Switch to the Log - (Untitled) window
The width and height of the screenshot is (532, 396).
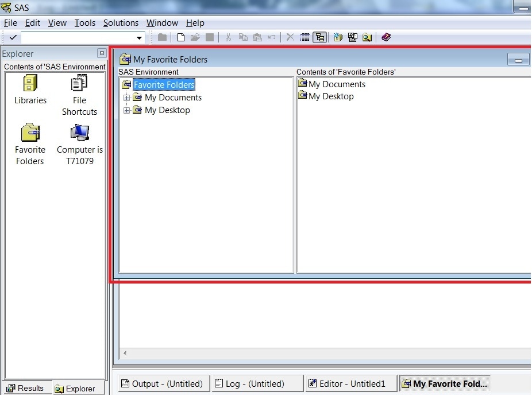[x=257, y=383]
